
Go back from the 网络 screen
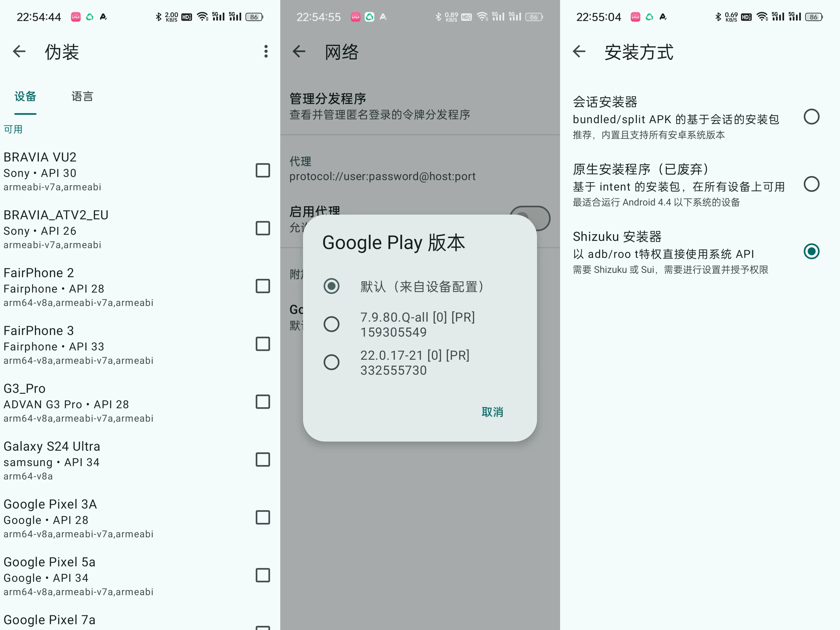[x=299, y=51]
